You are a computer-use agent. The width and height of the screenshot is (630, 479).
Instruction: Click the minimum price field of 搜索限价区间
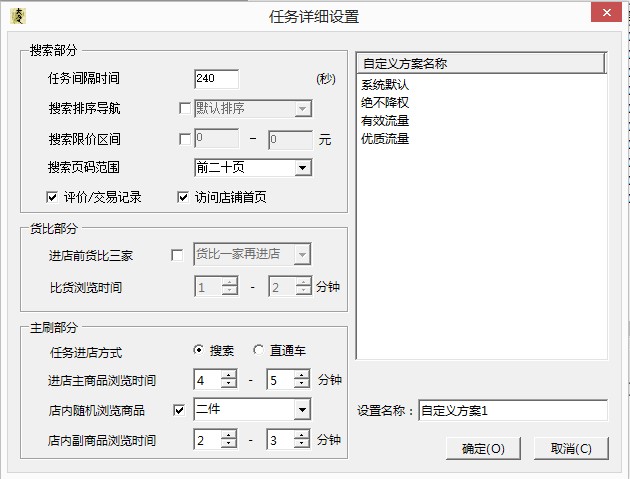point(216,139)
